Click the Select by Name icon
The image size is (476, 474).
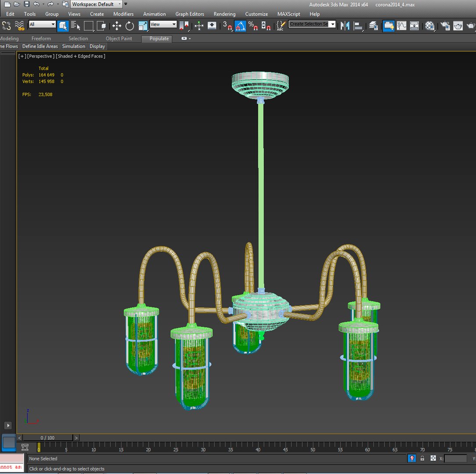tap(75, 26)
